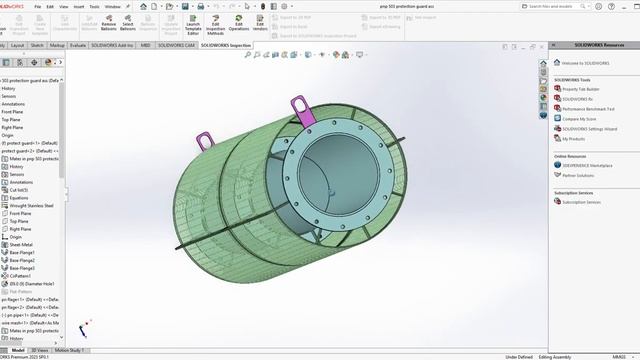Click the Help question mark icon
Image resolution: width=640 pixels, height=360 pixels.
pyautogui.click(x=611, y=7)
